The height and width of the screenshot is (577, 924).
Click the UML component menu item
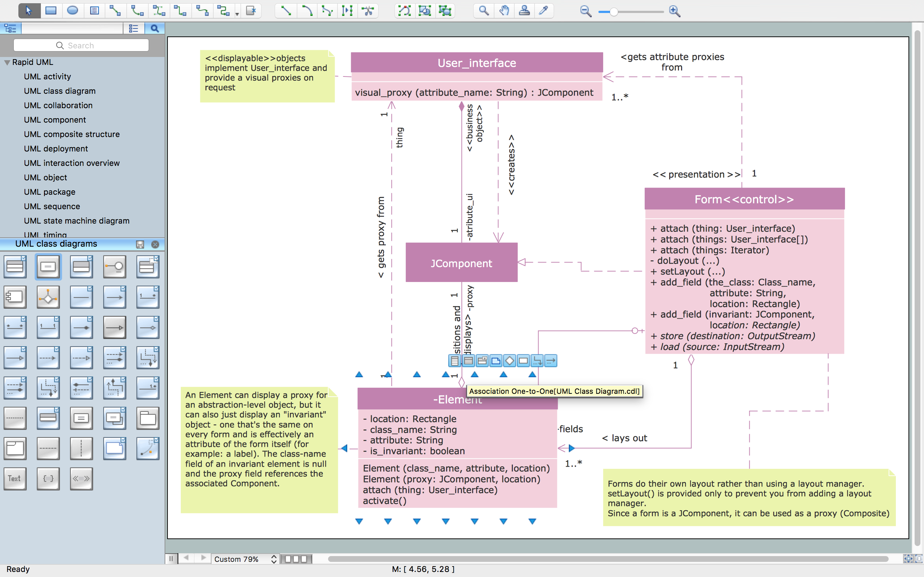point(54,120)
